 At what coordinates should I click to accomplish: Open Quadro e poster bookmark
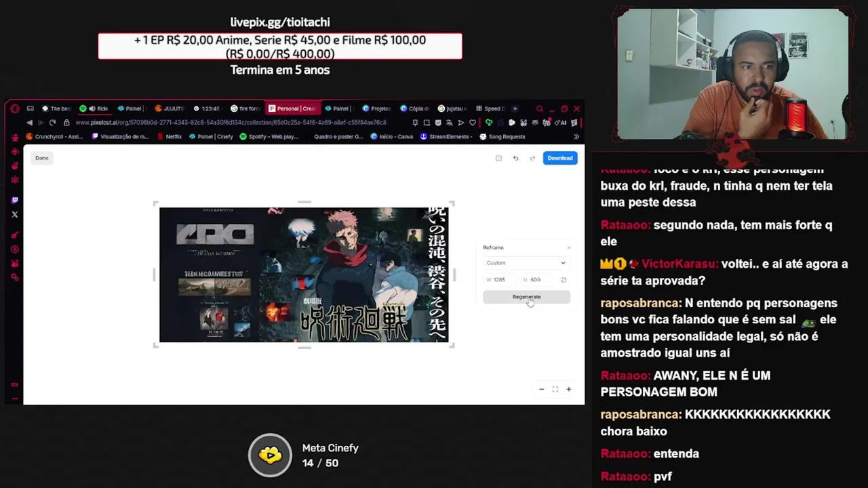[x=334, y=136]
